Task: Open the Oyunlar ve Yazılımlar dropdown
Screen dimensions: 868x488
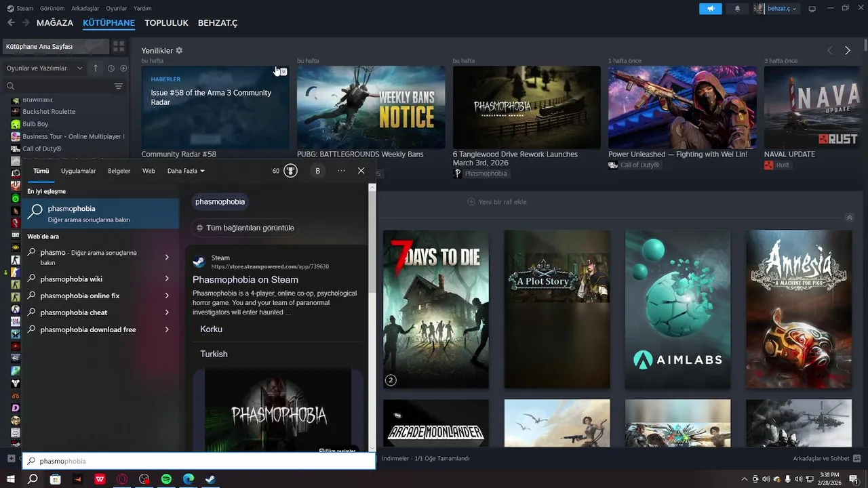Action: (45, 68)
